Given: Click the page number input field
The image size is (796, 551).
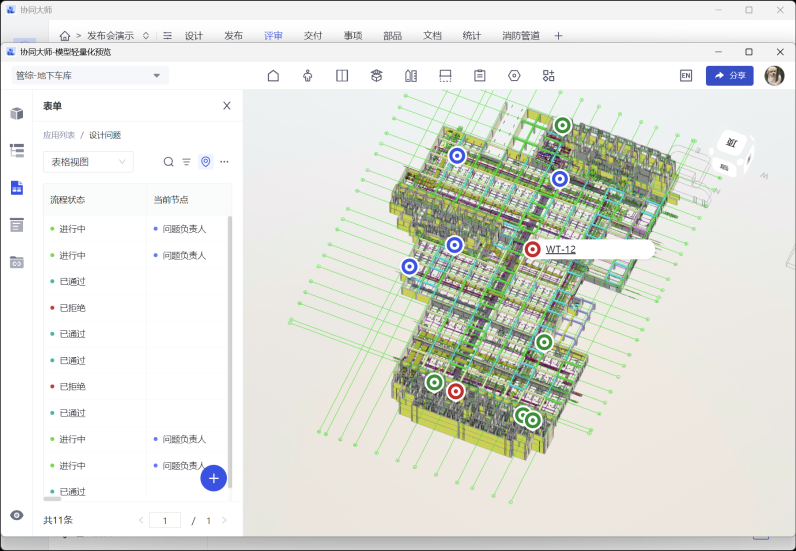Looking at the screenshot, I should click(x=165, y=520).
